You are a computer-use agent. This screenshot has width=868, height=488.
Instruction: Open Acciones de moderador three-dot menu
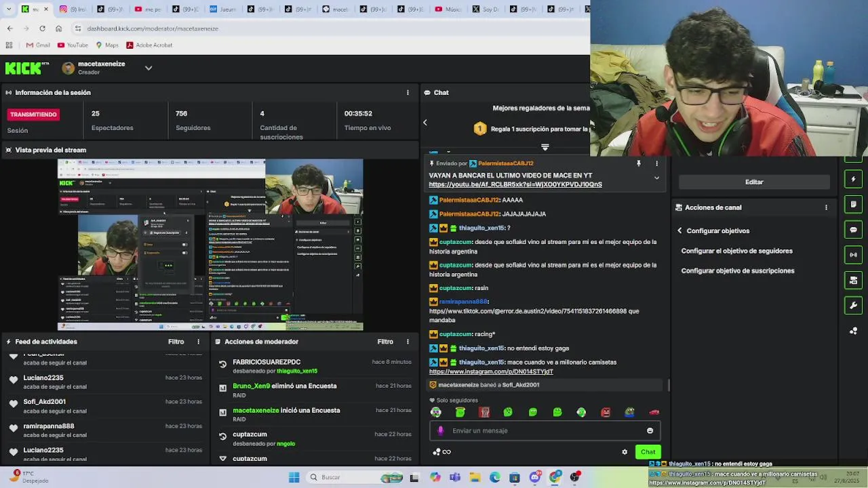pos(408,342)
